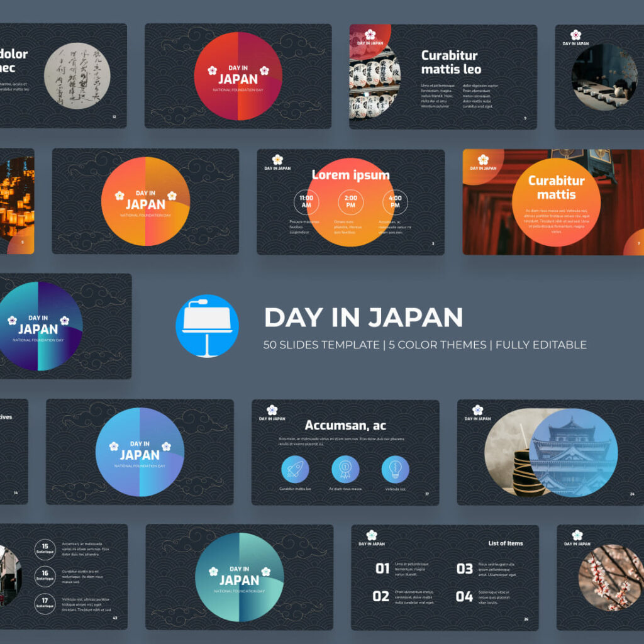Click the flower icon on the List of Items slide

pyautogui.click(x=372, y=535)
